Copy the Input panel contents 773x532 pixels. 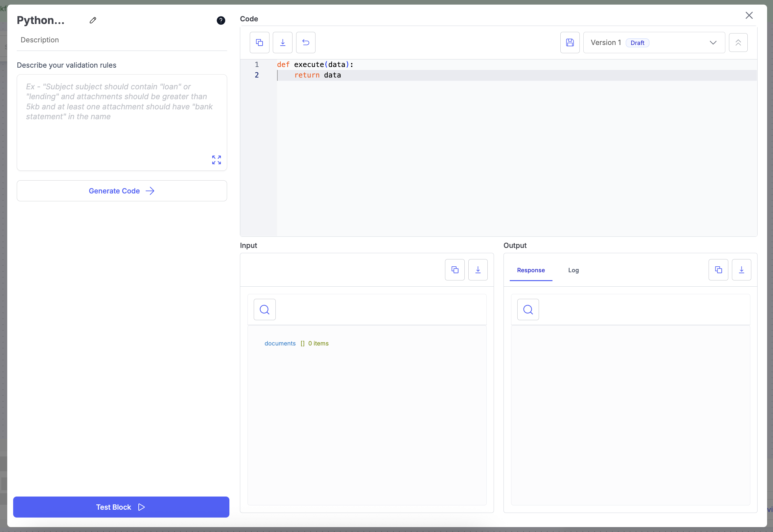tap(455, 270)
